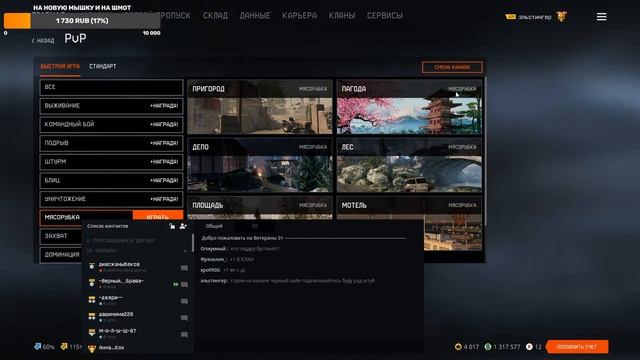This screenshot has width=640, height=360.
Task: Click the Список контактов header text
Action: pyautogui.click(x=107, y=226)
